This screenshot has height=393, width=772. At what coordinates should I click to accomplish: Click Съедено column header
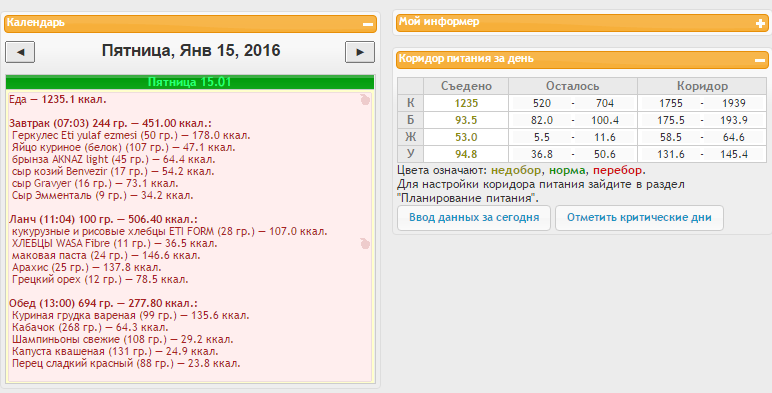[466, 86]
